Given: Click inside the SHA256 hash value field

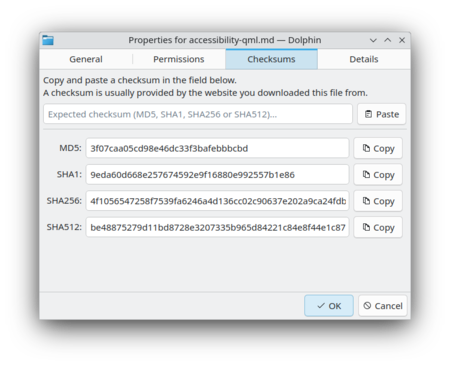Looking at the screenshot, I should click(x=217, y=201).
